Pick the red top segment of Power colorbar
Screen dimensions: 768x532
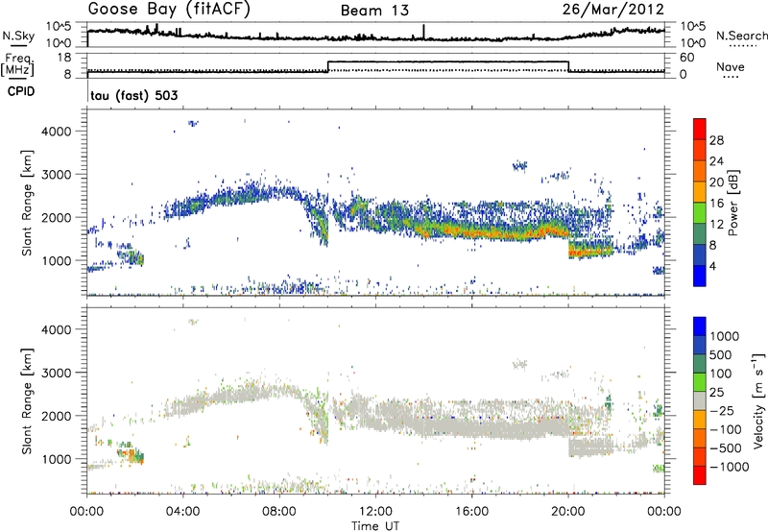click(700, 129)
